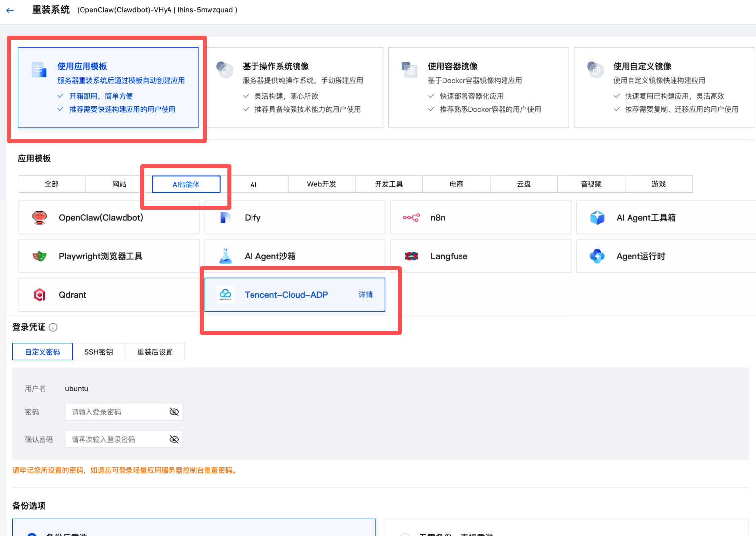
Task: Choose the Dify template icon
Action: [225, 218]
